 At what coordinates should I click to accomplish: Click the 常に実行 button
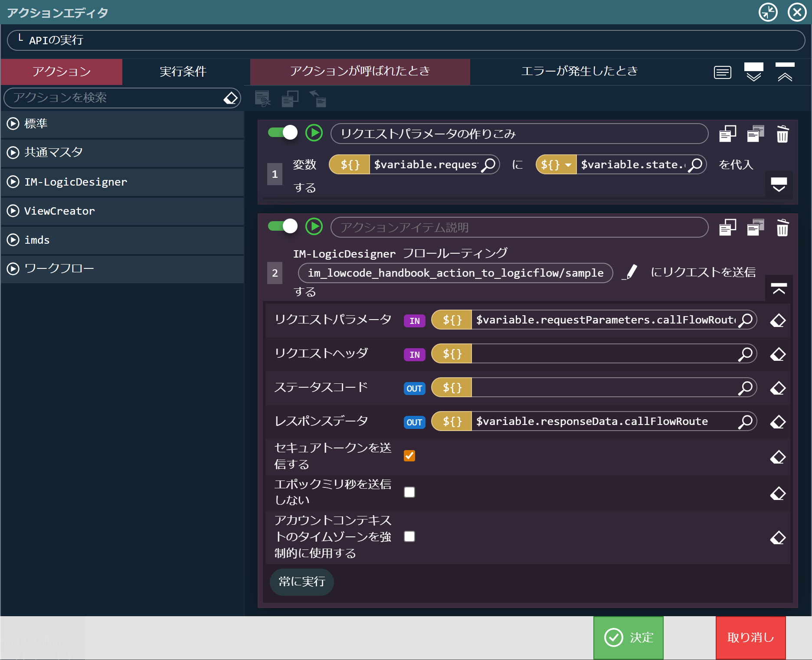[302, 582]
